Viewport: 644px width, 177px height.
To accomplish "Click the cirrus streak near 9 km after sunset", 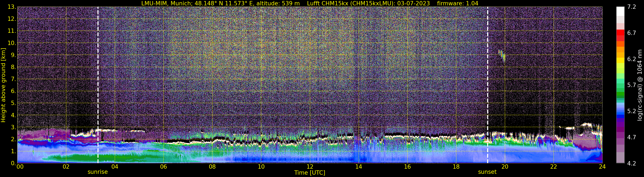I will click(502, 56).
